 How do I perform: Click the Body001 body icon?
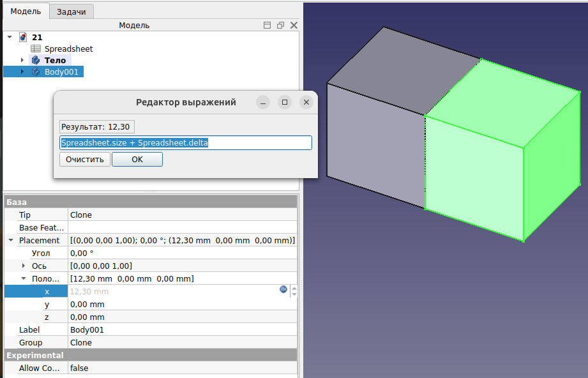point(36,72)
